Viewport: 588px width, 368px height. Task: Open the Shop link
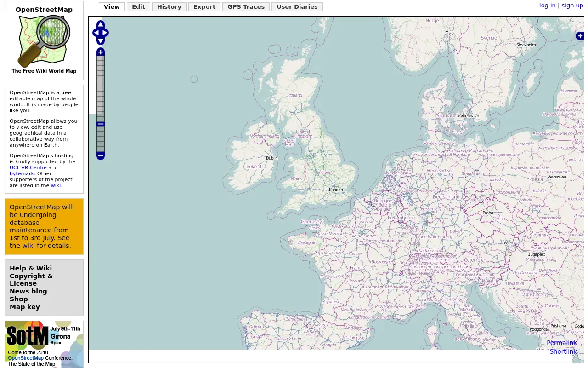(x=19, y=299)
